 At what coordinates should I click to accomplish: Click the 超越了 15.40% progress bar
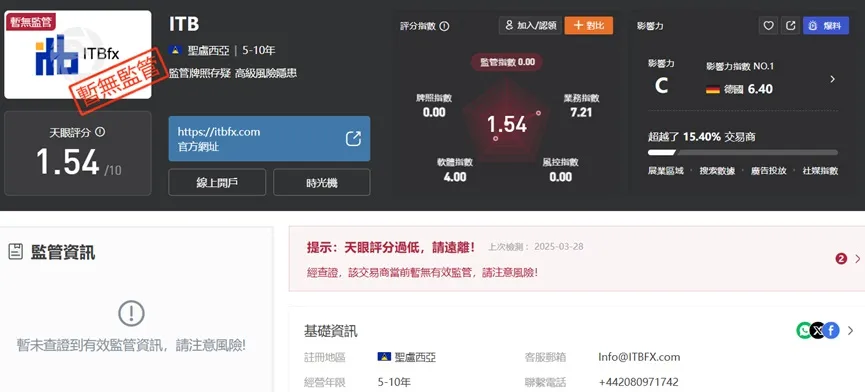click(x=743, y=153)
